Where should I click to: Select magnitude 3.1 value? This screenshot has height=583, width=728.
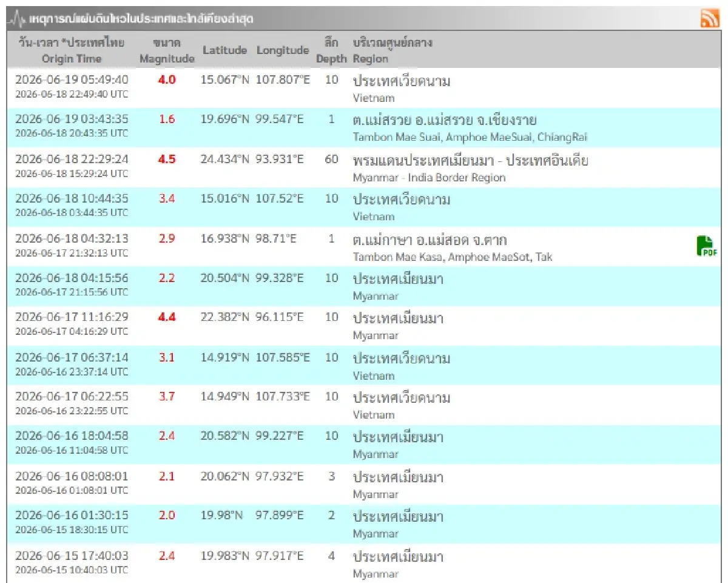click(x=167, y=358)
